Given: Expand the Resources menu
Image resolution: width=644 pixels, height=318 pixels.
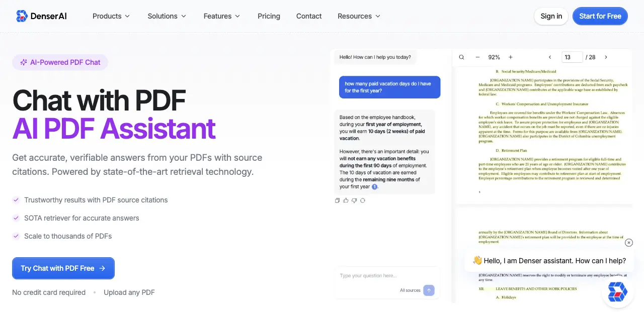Looking at the screenshot, I should coord(358,16).
